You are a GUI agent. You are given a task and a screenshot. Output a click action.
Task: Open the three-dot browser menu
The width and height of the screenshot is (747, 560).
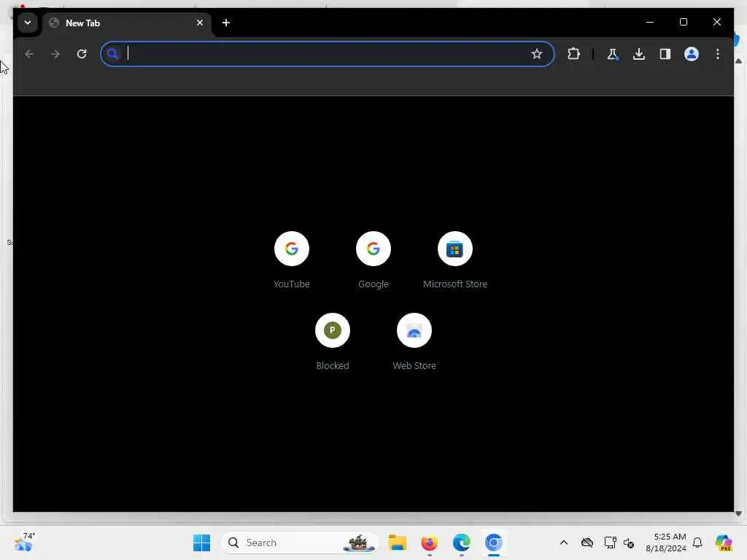tap(718, 54)
